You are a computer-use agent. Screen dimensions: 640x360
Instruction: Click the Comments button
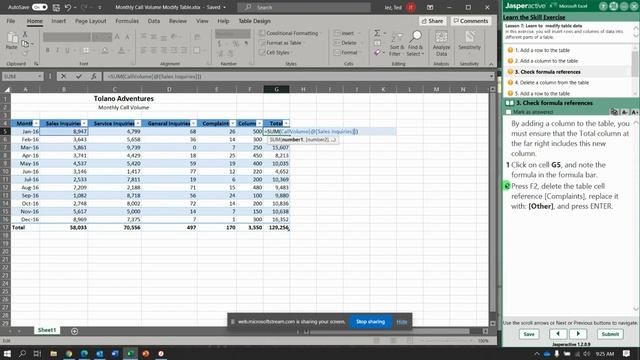[471, 21]
